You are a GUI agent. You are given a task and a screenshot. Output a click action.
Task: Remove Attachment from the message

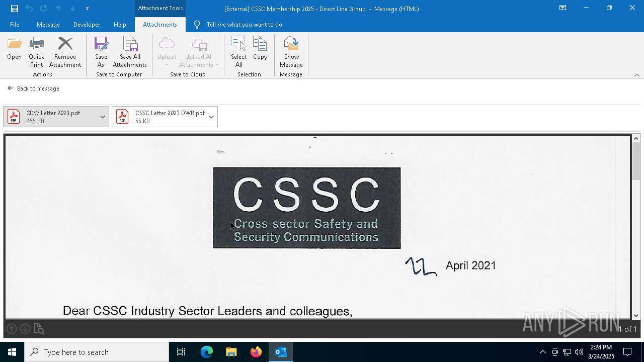tap(65, 52)
